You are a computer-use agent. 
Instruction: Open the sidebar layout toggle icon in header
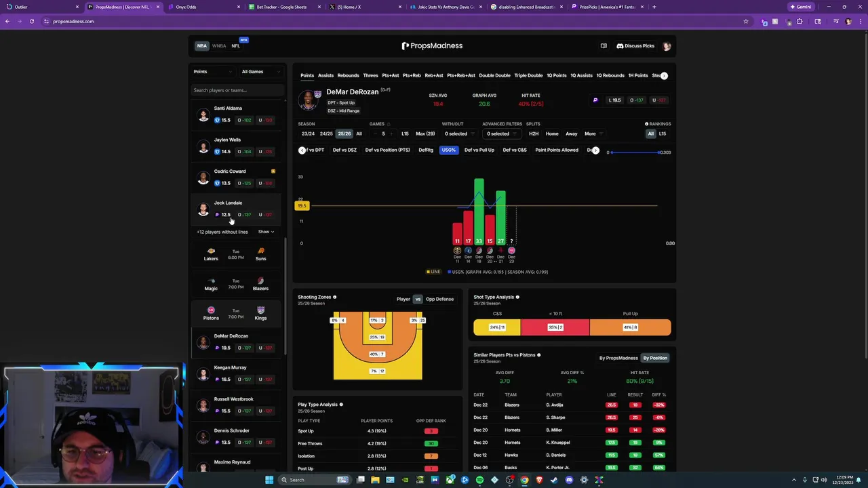pos(604,46)
